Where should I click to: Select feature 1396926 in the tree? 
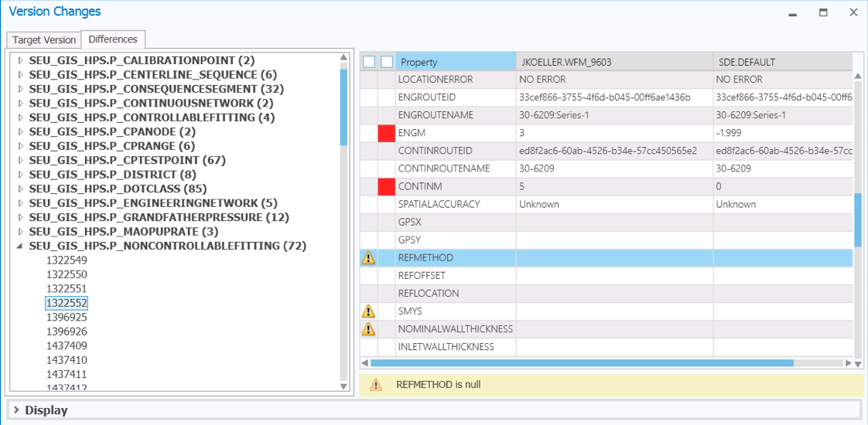coord(67,331)
